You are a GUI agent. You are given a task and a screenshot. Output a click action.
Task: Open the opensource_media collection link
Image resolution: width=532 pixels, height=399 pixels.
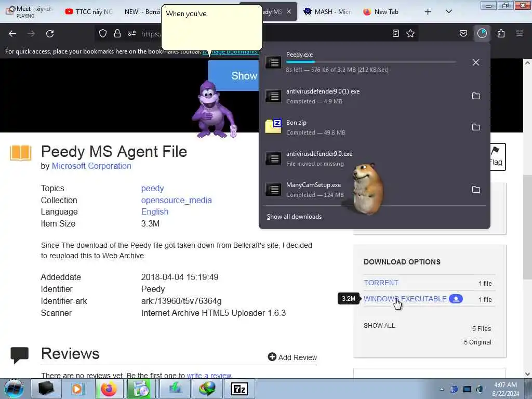(177, 200)
